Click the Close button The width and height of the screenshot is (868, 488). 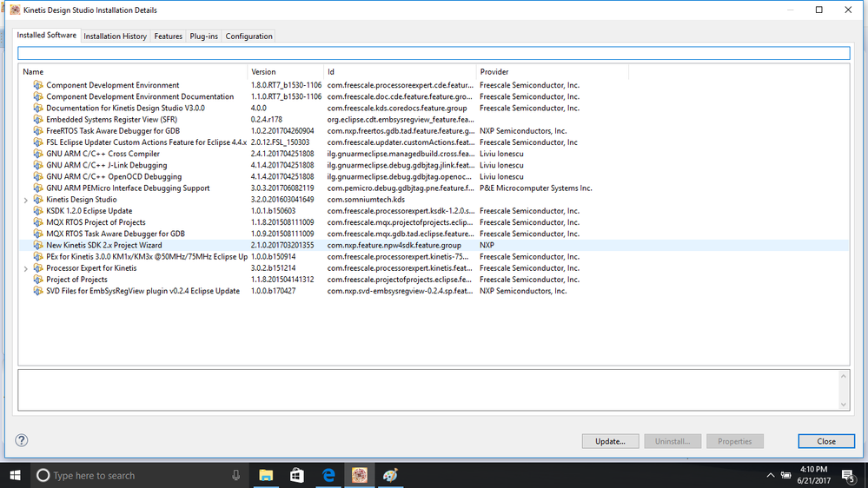tap(826, 441)
